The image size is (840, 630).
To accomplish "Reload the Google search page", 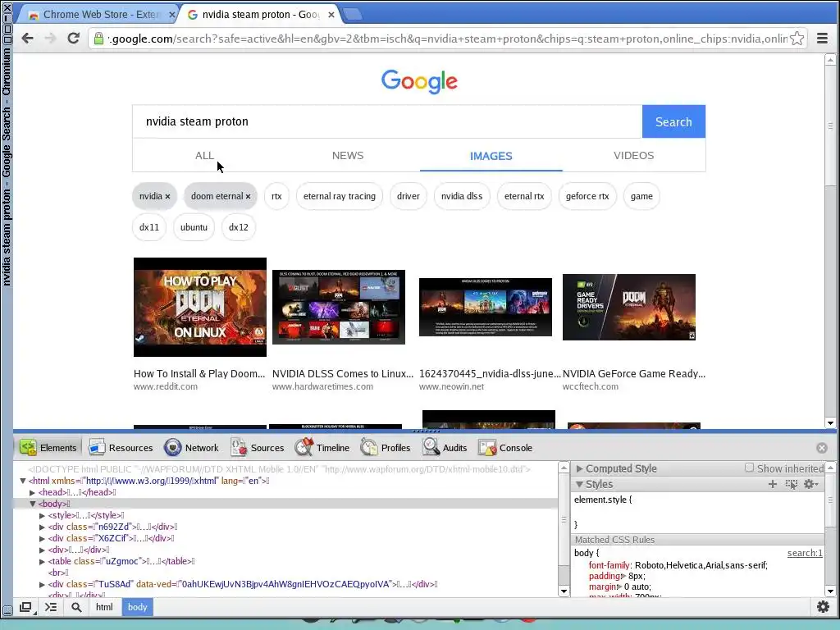I will pyautogui.click(x=73, y=38).
